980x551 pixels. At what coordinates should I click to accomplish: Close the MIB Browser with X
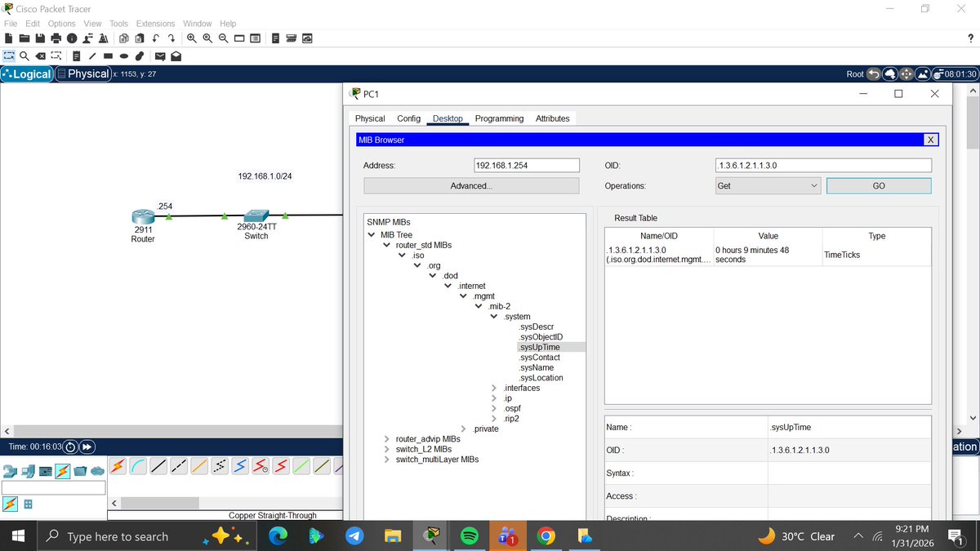[x=929, y=140]
